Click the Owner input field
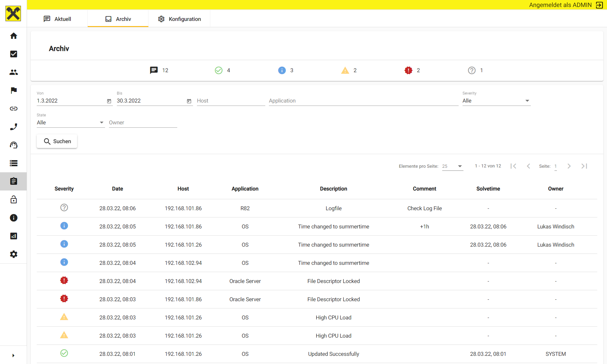Image resolution: width=607 pixels, height=364 pixels. [x=143, y=122]
